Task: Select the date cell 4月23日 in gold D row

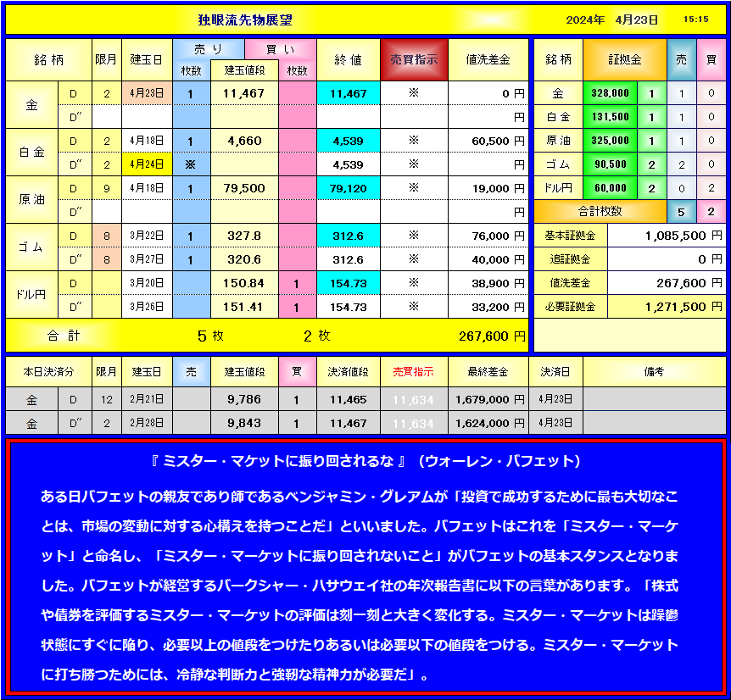Action: [147, 93]
